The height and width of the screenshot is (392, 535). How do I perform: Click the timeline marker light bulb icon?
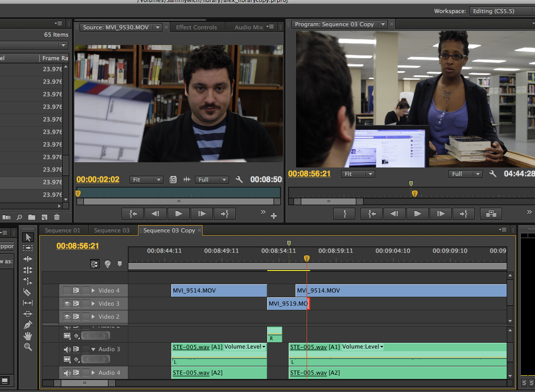coord(107,264)
